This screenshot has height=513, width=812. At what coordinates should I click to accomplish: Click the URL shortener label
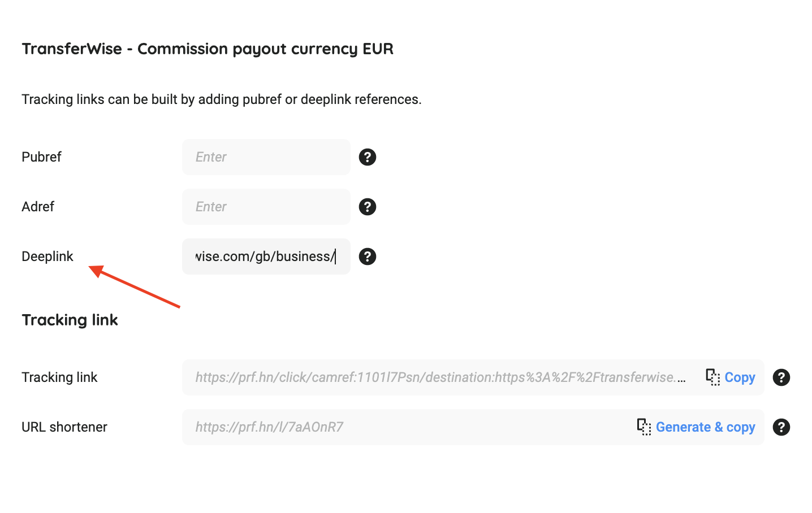[x=64, y=427]
